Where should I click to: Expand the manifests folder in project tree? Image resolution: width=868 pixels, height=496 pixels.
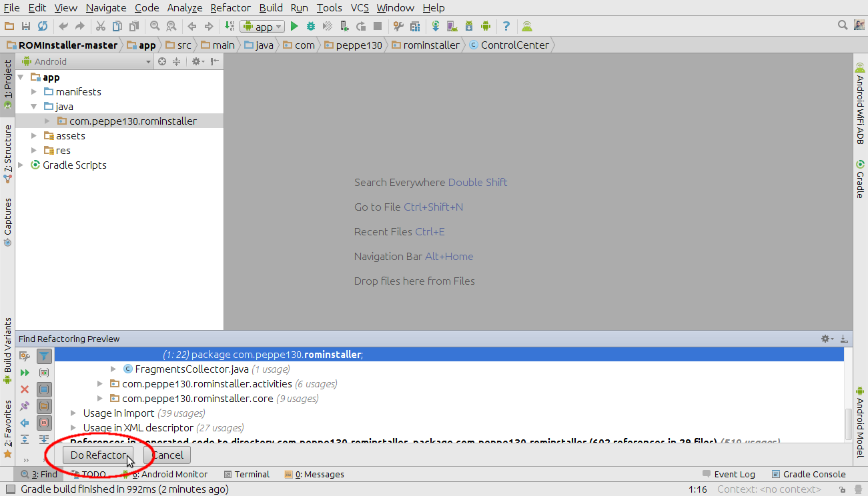(34, 92)
